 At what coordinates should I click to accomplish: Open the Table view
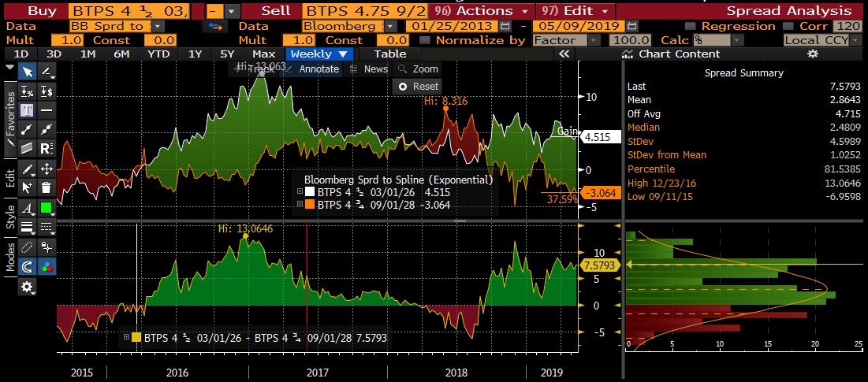click(390, 54)
